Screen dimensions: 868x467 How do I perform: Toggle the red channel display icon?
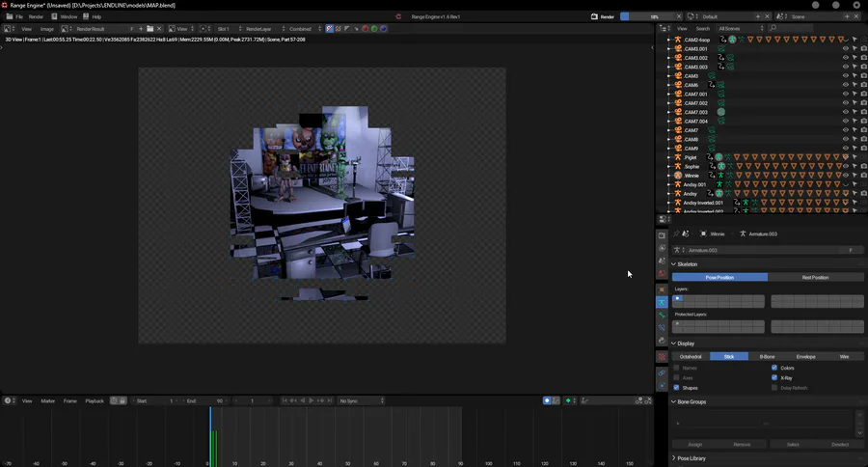pyautogui.click(x=365, y=29)
